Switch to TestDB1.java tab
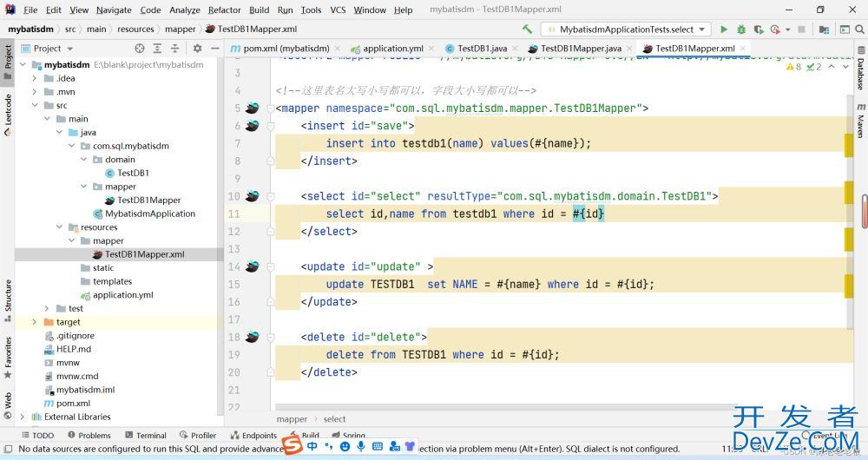This screenshot has width=868, height=460. click(x=482, y=49)
